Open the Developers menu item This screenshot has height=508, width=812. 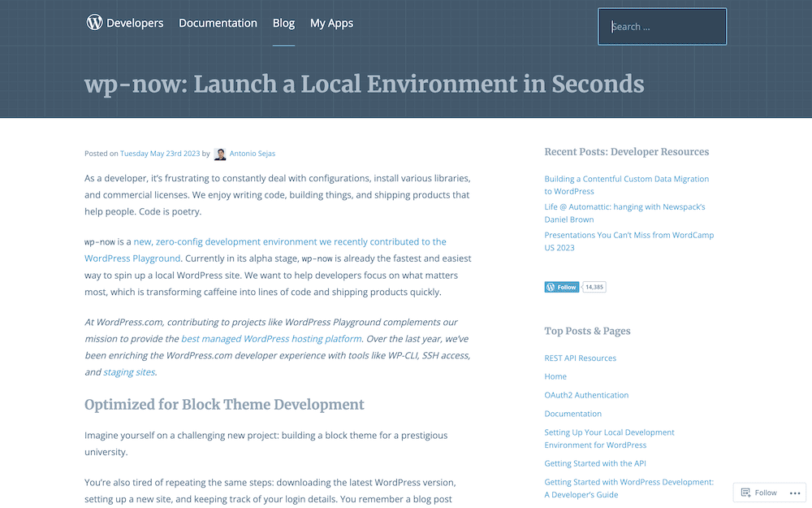(x=135, y=23)
